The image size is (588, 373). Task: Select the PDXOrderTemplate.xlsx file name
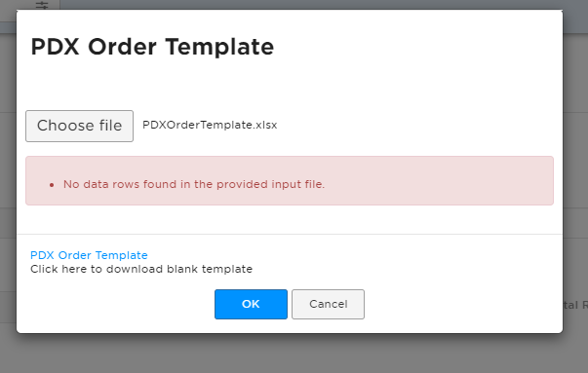[210, 125]
